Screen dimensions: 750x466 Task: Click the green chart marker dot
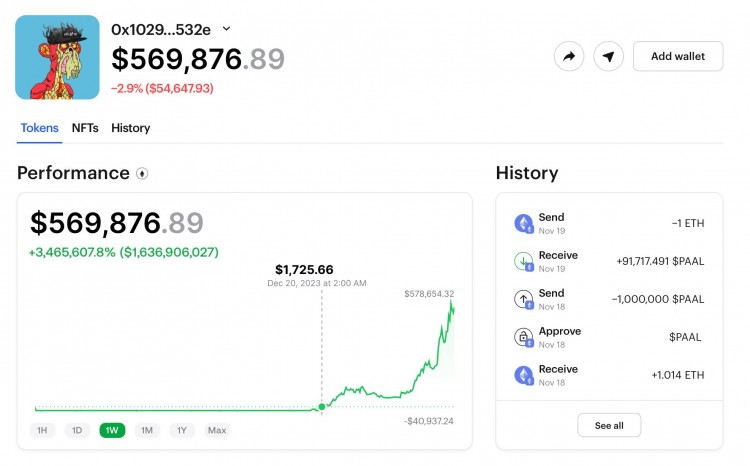[x=321, y=406]
